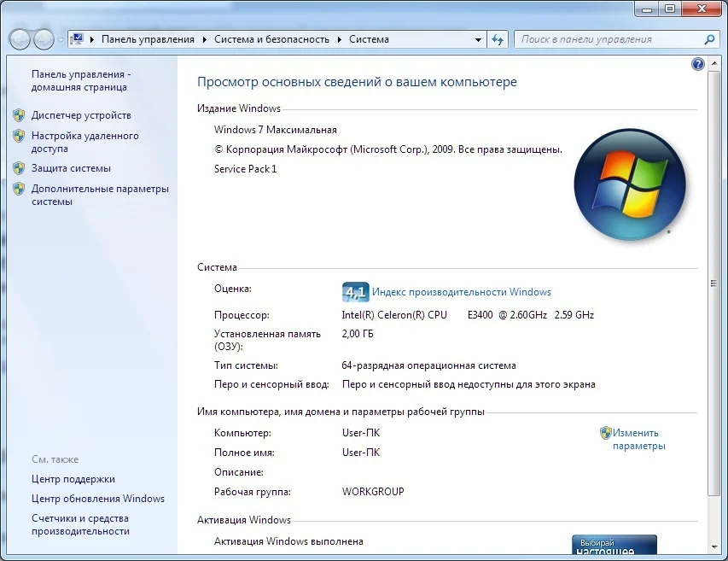Click the scrollbar down arrow
The height and width of the screenshot is (561, 728).
tap(713, 547)
